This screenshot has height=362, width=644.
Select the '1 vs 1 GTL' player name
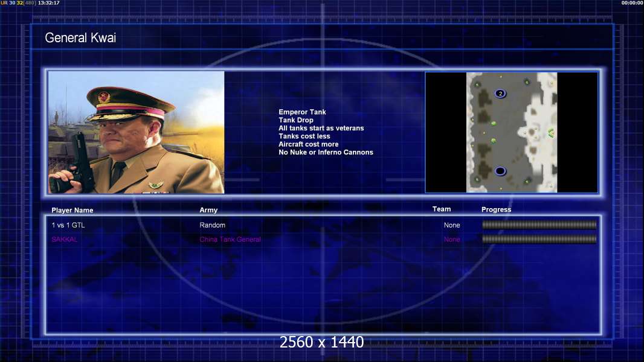coord(68,225)
